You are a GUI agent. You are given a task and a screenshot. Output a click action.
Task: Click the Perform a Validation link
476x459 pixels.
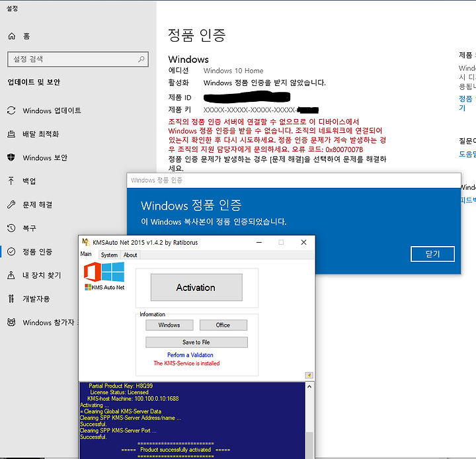[190, 355]
